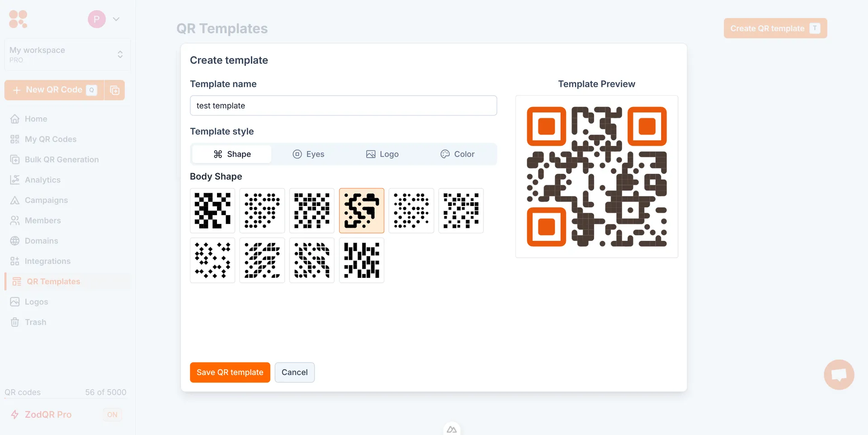This screenshot has width=868, height=435.
Task: Open the profile avatar dropdown chevron
Action: pyautogui.click(x=116, y=19)
